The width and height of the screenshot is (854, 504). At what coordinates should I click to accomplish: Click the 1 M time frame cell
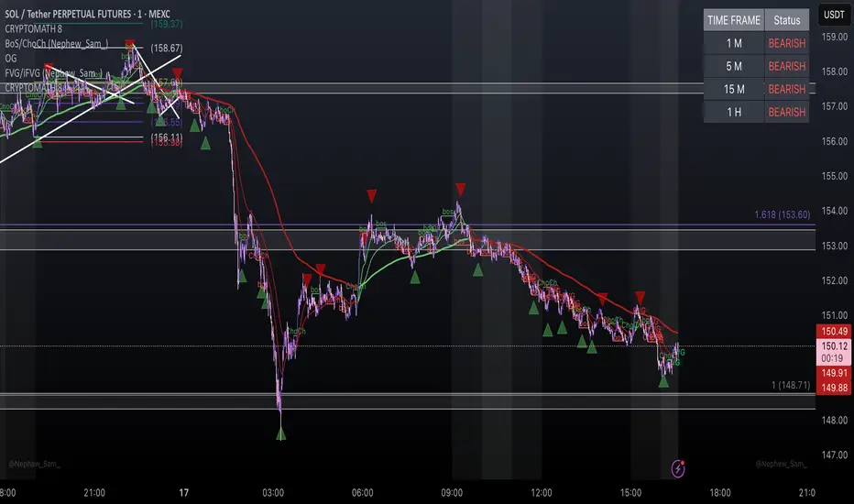point(734,43)
